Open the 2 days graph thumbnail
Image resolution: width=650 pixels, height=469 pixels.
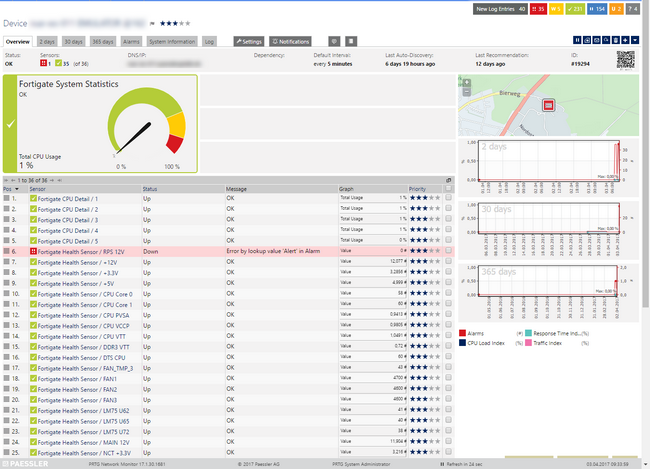point(548,167)
